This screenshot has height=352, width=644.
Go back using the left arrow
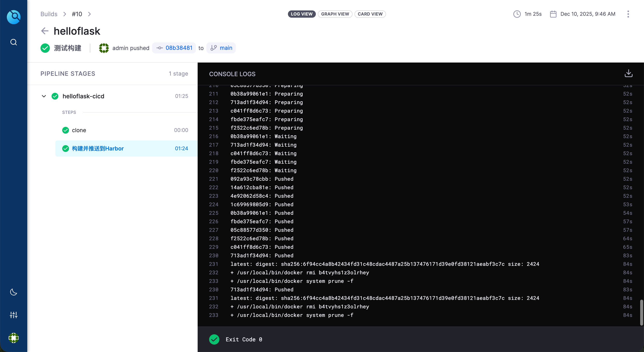pos(45,31)
